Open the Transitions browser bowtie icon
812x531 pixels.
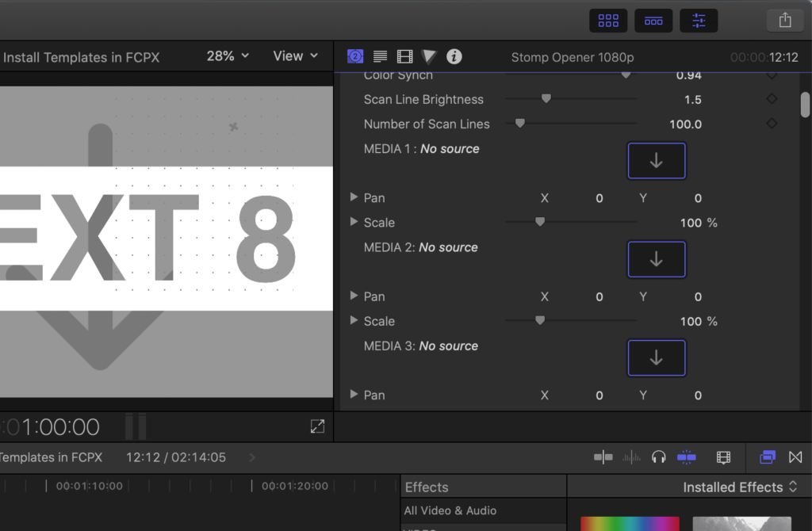pos(795,457)
